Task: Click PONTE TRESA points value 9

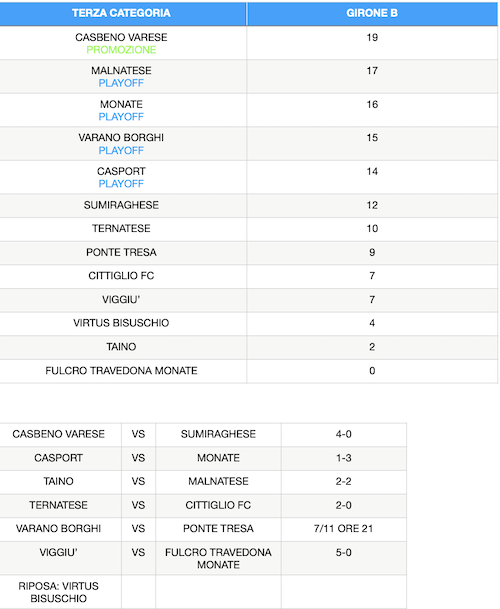Action: click(372, 252)
